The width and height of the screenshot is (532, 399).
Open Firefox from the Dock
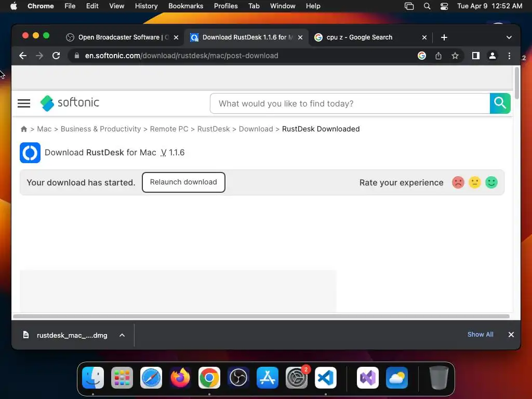pos(180,378)
